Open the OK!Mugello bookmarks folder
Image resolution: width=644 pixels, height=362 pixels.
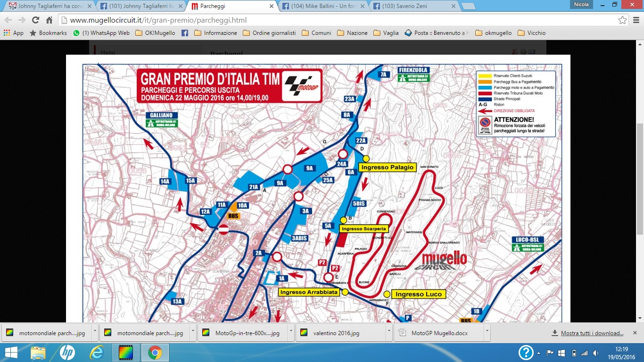coord(155,33)
